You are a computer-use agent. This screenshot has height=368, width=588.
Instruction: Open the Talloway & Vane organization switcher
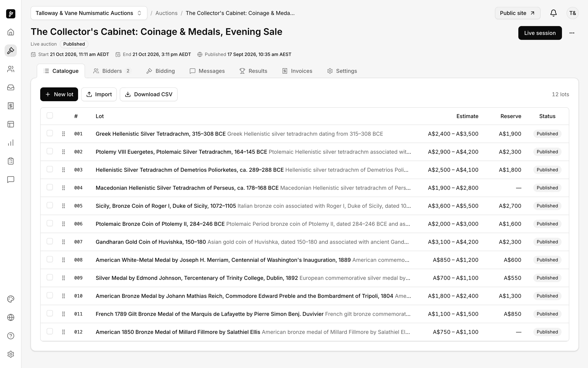tap(89, 13)
